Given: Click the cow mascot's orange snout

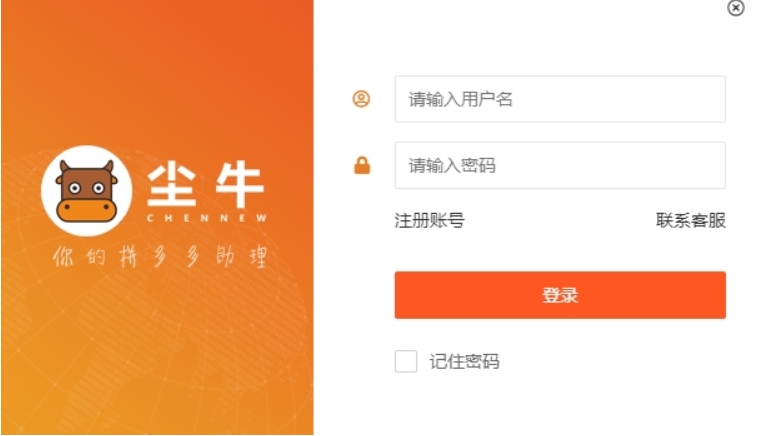Looking at the screenshot, I should pos(86,211).
